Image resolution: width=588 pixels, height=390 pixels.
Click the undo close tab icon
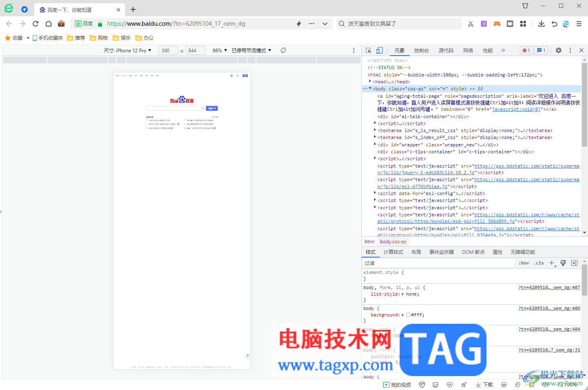click(554, 24)
